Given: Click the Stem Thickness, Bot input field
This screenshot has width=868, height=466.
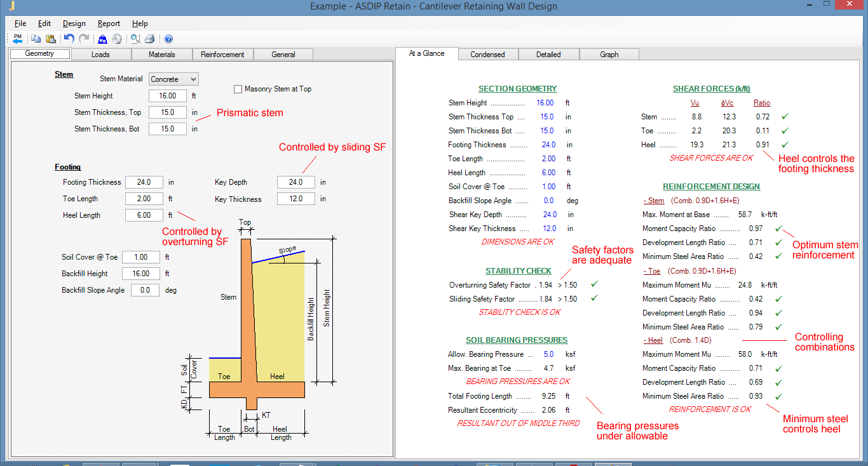Looking at the screenshot, I should pyautogui.click(x=168, y=129).
